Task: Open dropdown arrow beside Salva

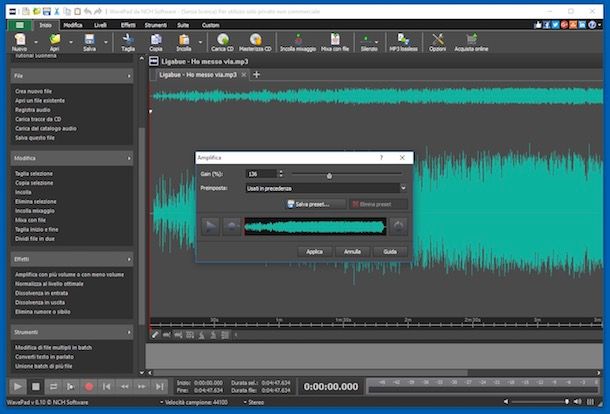Action: click(x=106, y=42)
